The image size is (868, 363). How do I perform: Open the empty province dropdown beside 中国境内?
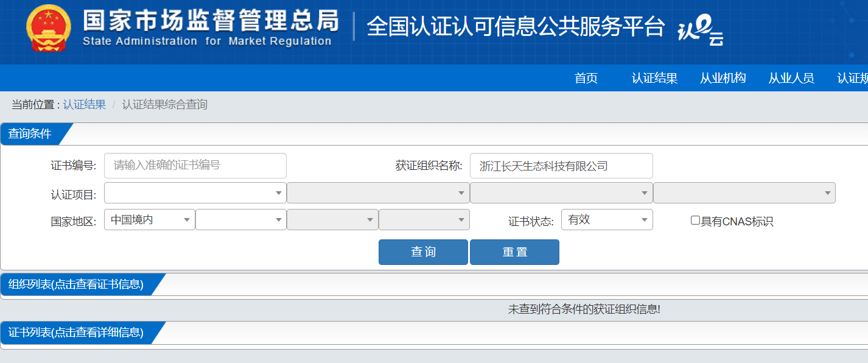pyautogui.click(x=241, y=219)
